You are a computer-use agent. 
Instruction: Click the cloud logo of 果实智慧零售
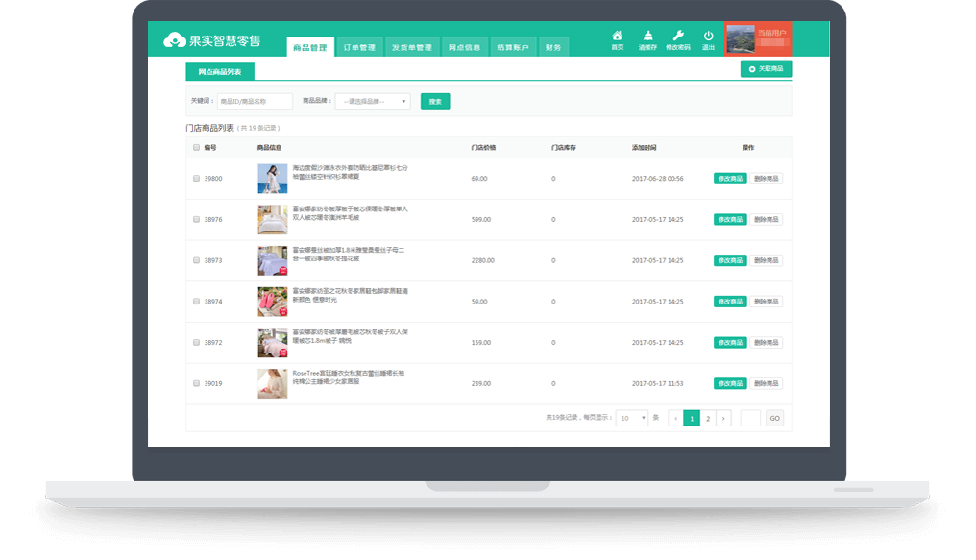173,37
